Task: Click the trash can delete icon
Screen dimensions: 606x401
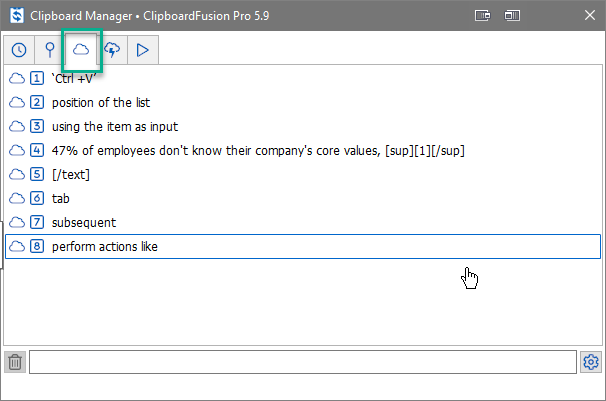Action: tap(15, 362)
